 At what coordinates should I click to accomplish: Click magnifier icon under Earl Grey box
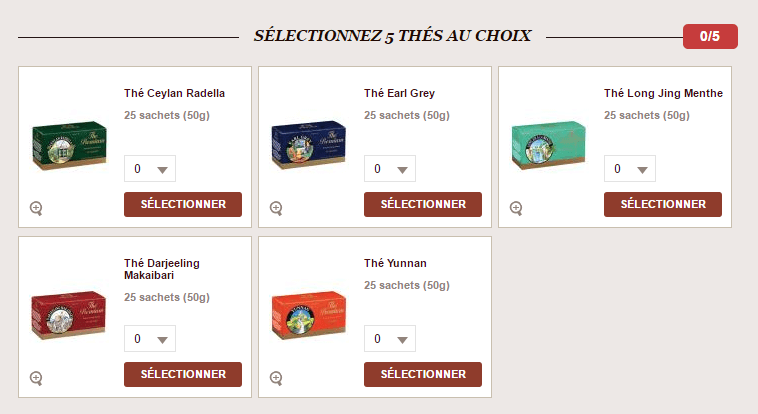[x=276, y=208]
